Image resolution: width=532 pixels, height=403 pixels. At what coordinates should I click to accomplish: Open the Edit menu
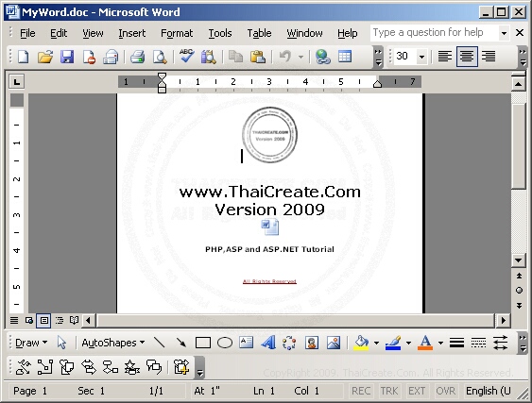click(x=59, y=33)
